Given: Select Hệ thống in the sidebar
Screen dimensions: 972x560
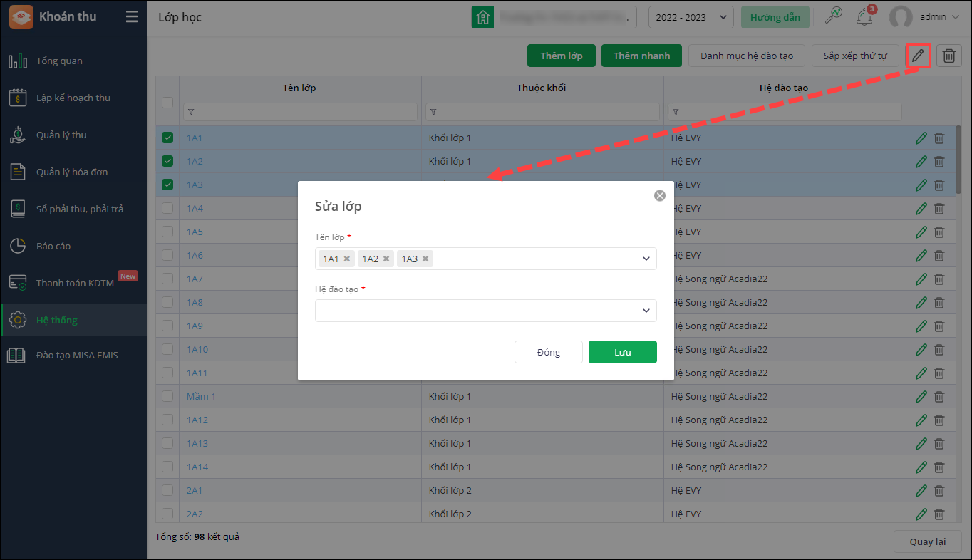Looking at the screenshot, I should (73, 321).
